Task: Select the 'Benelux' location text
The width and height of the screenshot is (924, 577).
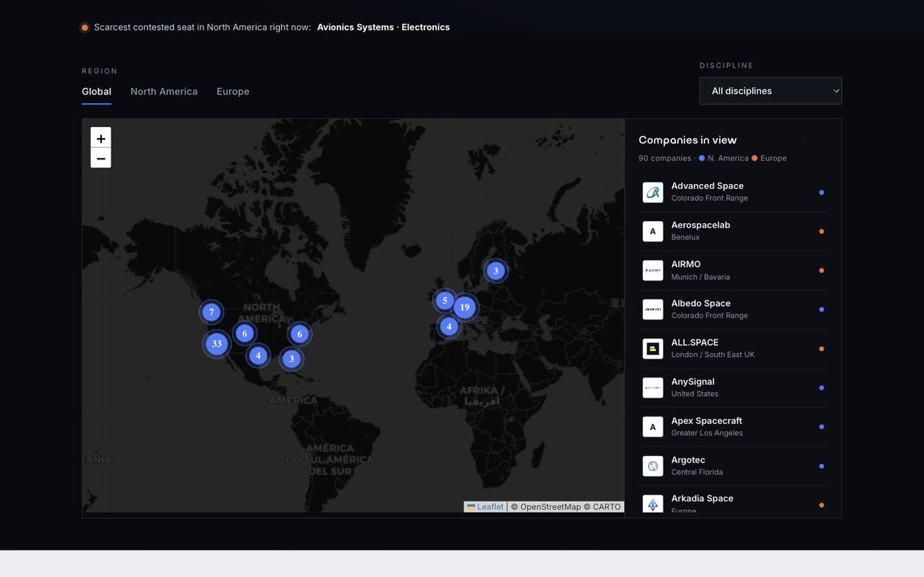Action: click(685, 237)
